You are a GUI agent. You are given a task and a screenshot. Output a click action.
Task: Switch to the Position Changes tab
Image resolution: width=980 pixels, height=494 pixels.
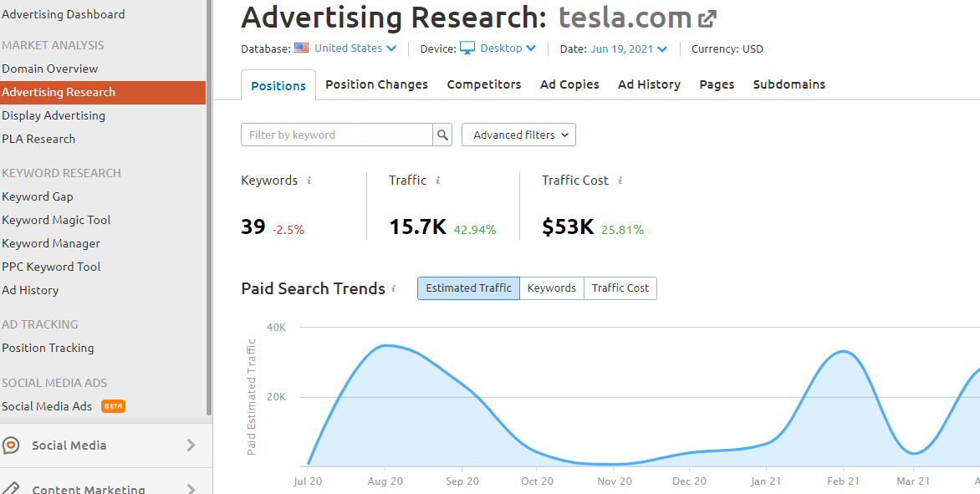(376, 84)
